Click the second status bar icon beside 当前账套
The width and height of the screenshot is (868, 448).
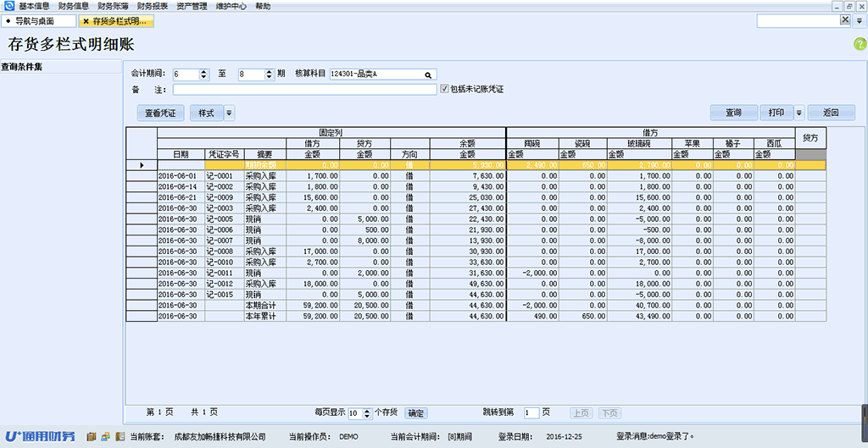[105, 437]
